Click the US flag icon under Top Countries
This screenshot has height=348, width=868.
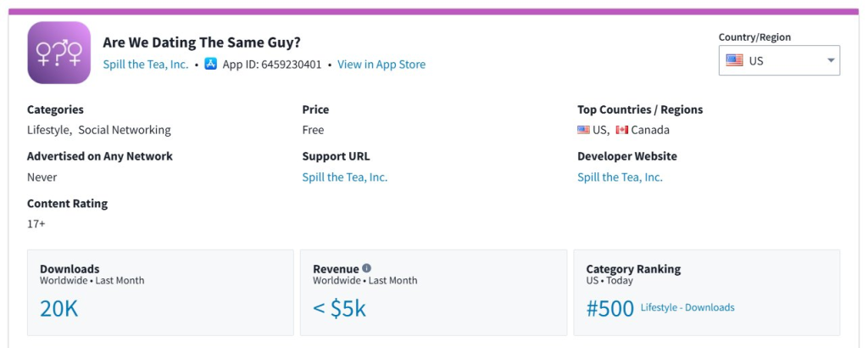coord(583,130)
